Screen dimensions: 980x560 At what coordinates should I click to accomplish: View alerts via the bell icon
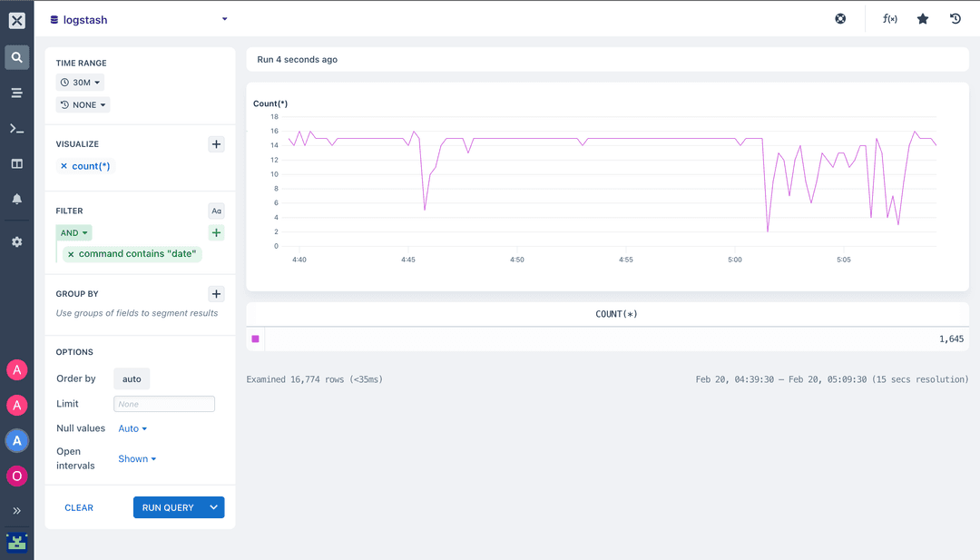coord(16,200)
